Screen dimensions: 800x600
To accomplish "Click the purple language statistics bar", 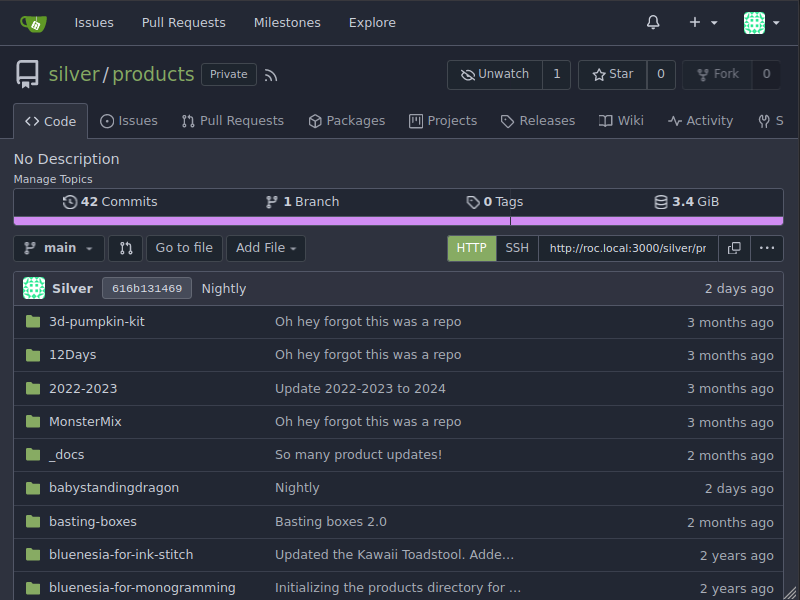I will coord(398,221).
